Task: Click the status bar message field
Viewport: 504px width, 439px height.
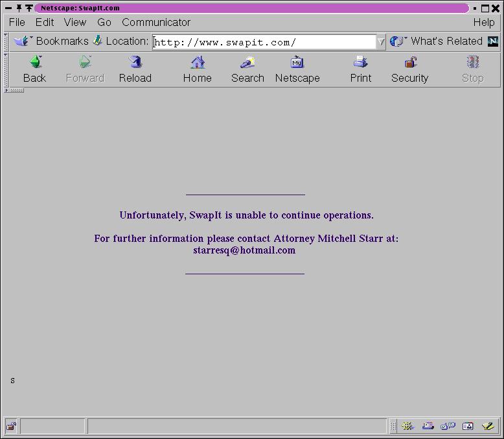Action: [x=237, y=427]
